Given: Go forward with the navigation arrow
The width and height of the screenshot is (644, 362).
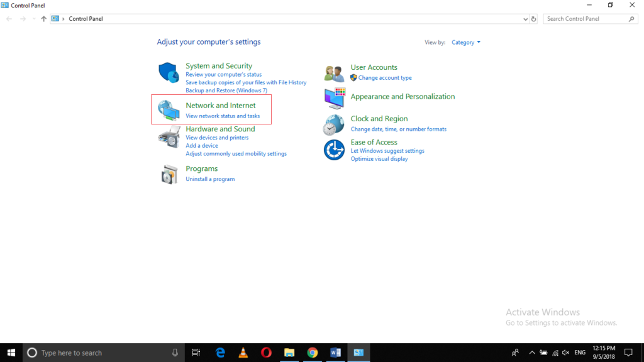Looking at the screenshot, I should point(23,19).
